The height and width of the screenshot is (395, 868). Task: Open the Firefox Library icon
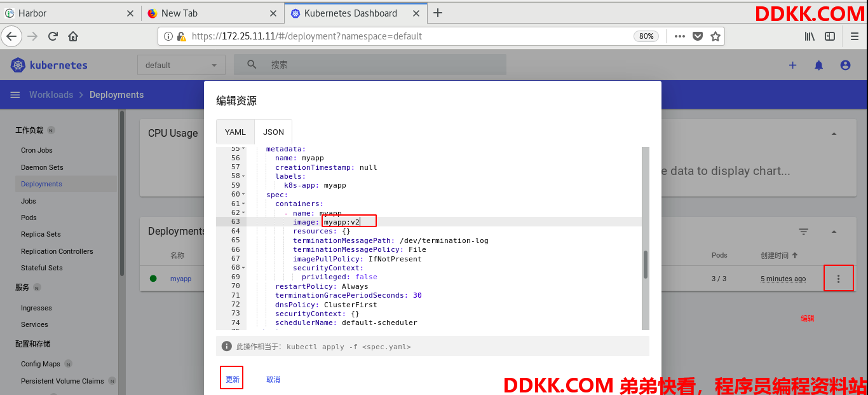coord(810,36)
